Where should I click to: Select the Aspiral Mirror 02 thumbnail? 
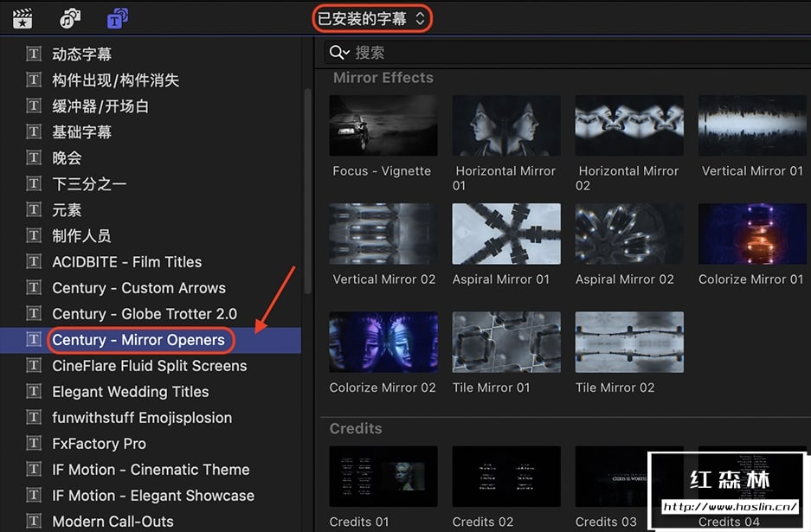(629, 234)
